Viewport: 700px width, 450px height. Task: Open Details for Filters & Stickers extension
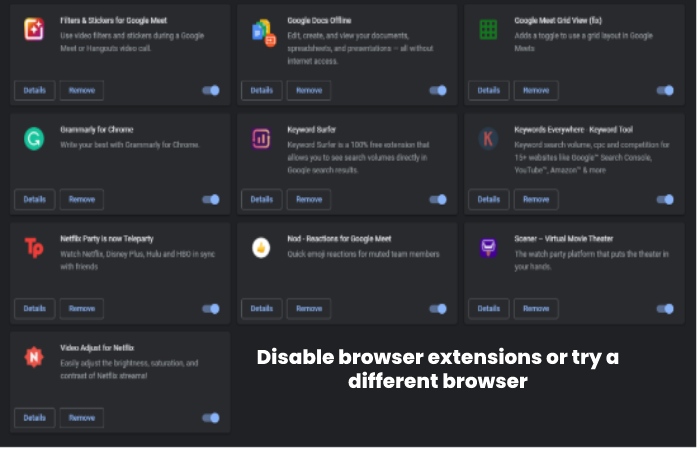click(x=35, y=91)
